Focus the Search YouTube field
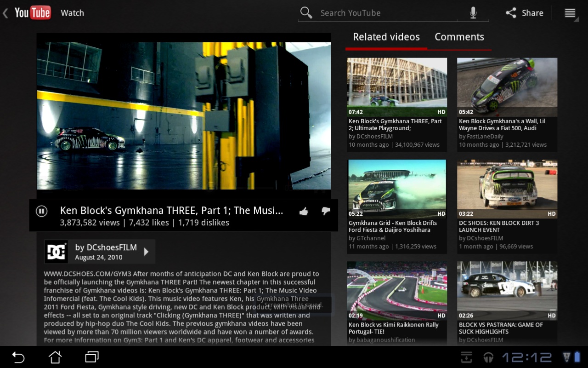Screen dimensions: 588x368 click(393, 13)
